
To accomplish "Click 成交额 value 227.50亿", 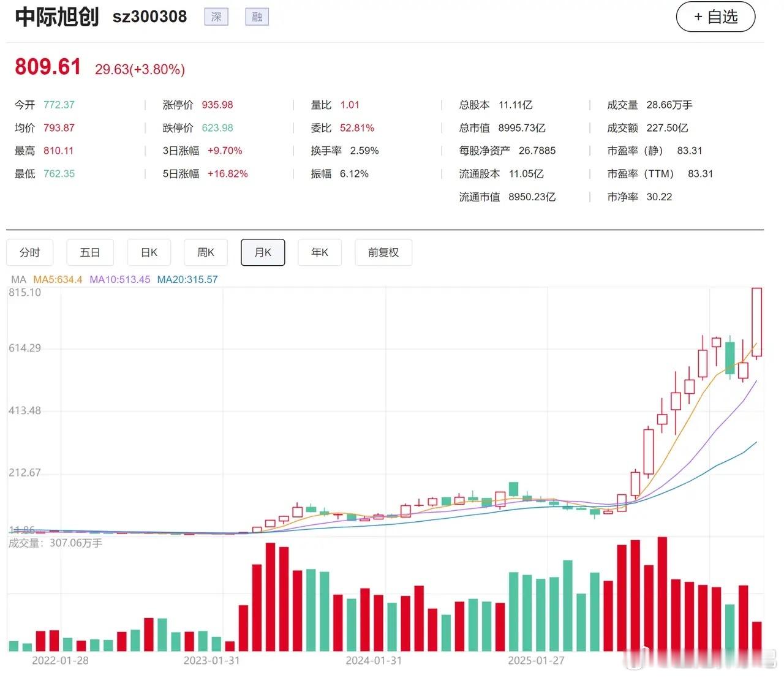I will pos(668,128).
